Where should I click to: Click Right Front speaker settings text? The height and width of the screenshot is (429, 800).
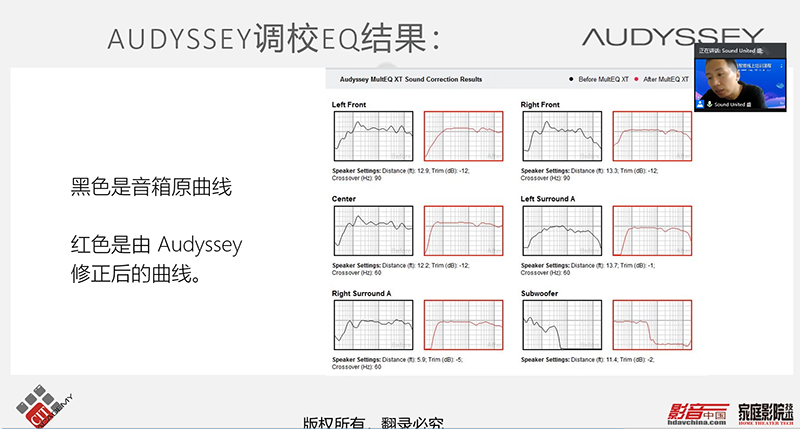(589, 174)
